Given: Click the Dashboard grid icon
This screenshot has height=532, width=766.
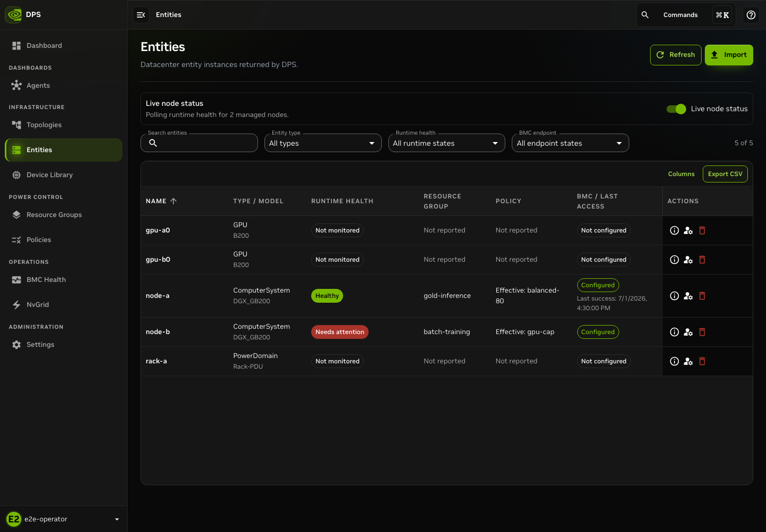Looking at the screenshot, I should 16,46.
